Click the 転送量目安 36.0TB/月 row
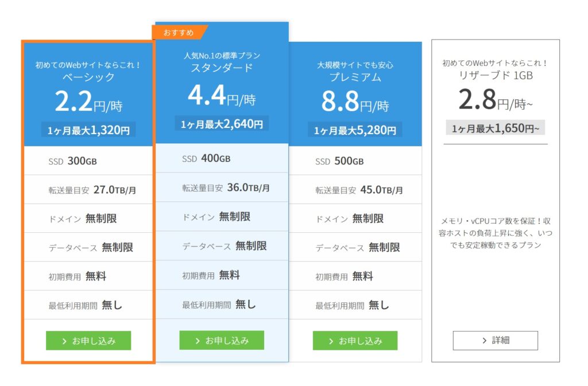Image resolution: width=588 pixels, height=386 pixels. point(222,187)
